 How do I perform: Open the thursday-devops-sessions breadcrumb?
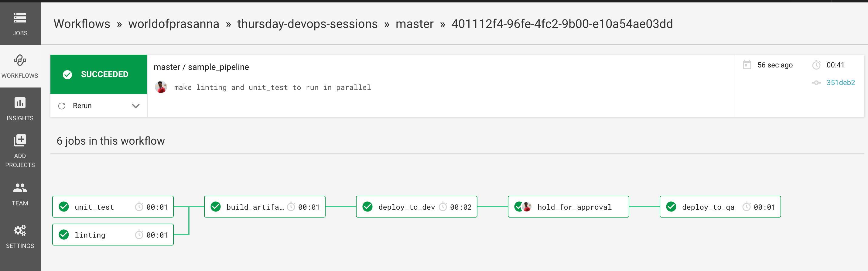click(x=307, y=24)
